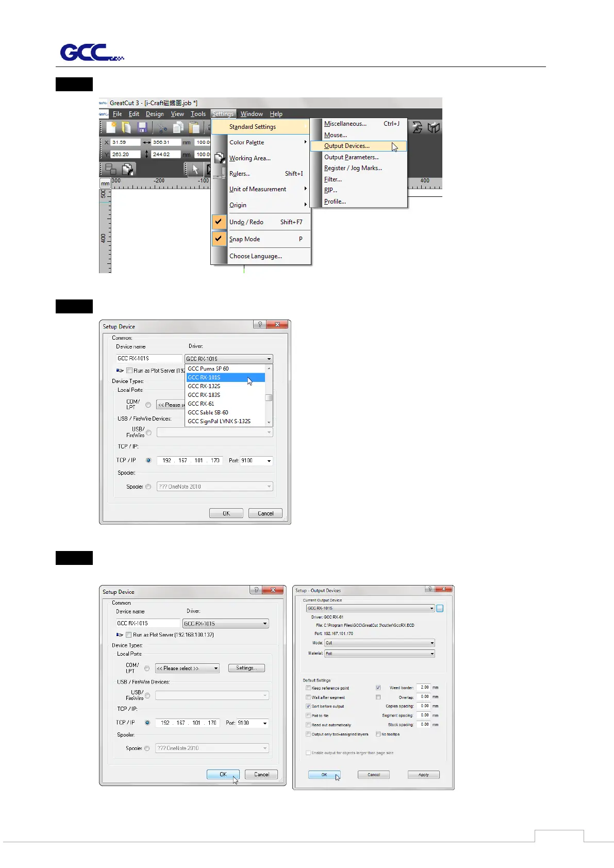Open the '<< Please select >>' COM port dropdown
The width and height of the screenshot is (614, 868).
(x=188, y=668)
